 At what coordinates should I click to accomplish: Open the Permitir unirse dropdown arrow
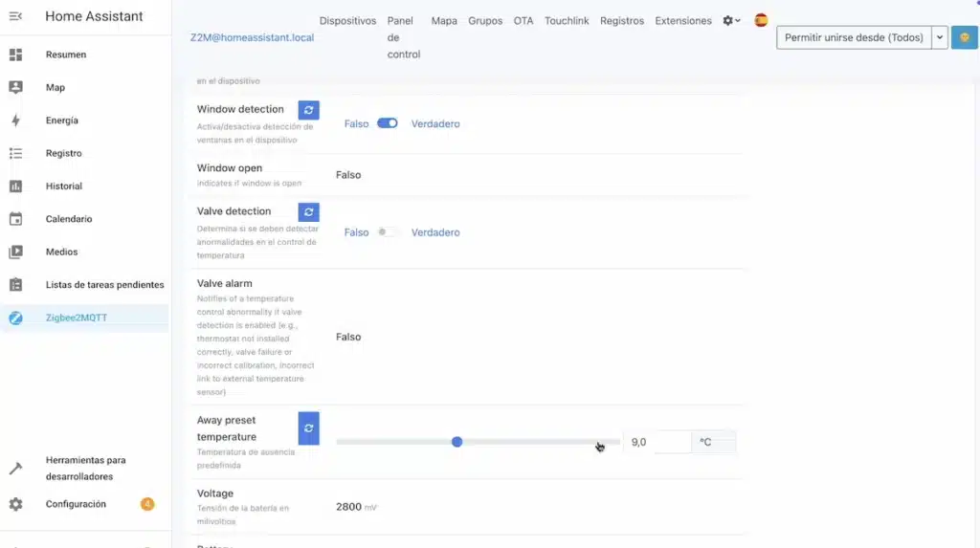[x=940, y=37]
